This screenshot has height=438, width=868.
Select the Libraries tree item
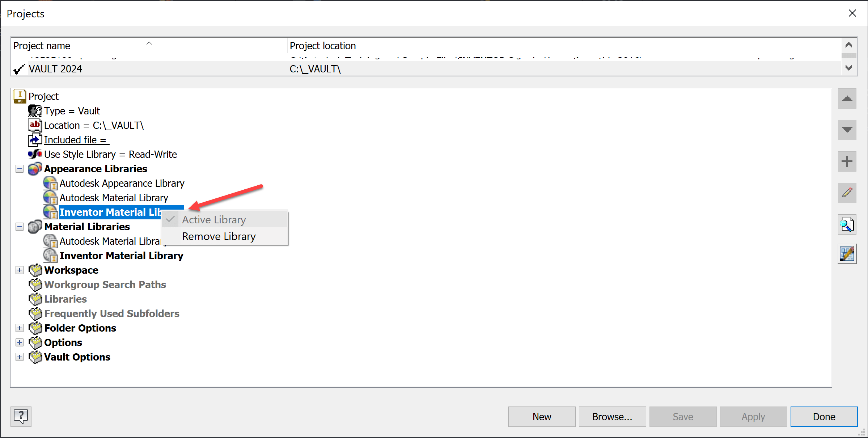65,299
